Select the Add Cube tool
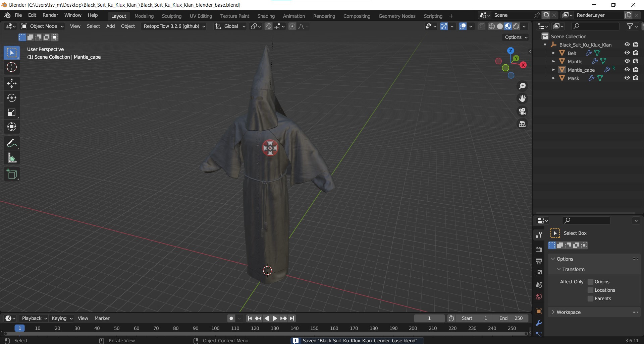The image size is (644, 344). pyautogui.click(x=12, y=174)
